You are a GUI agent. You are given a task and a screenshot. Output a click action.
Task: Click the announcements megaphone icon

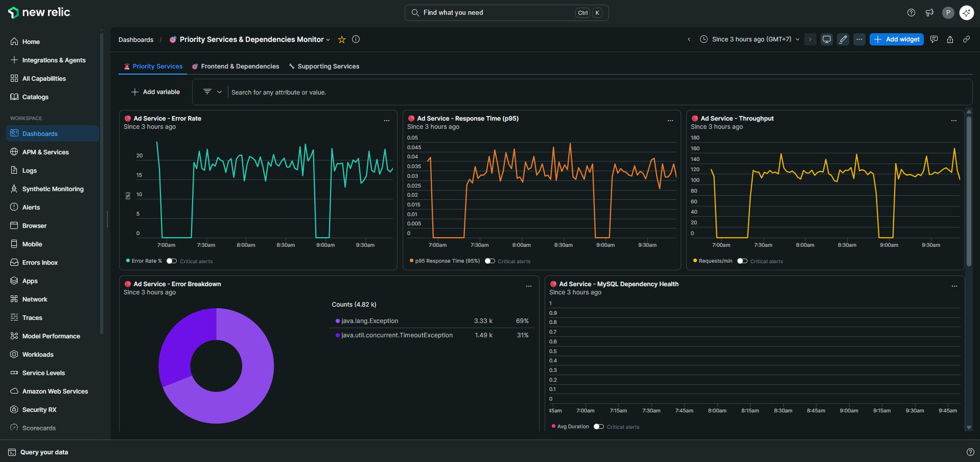pos(930,13)
